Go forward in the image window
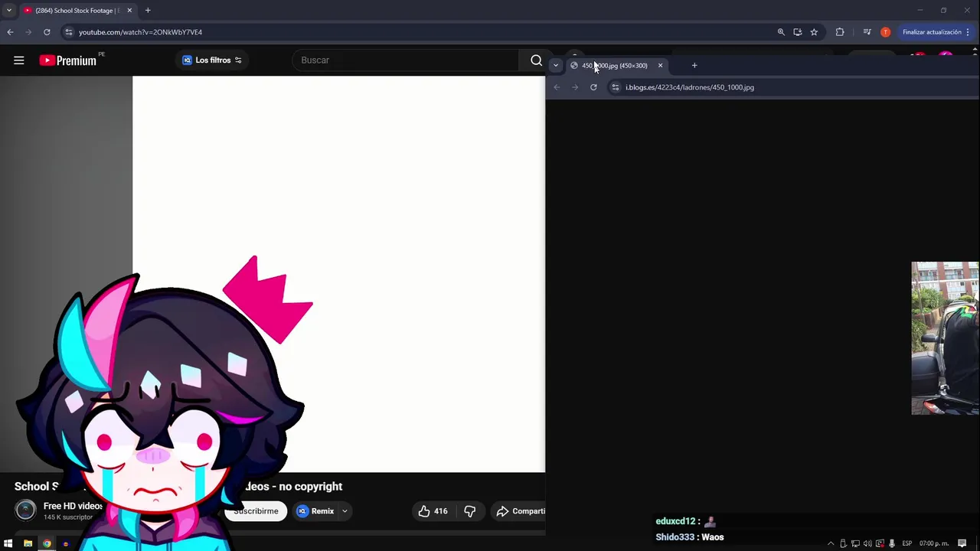The height and width of the screenshot is (551, 980). pyautogui.click(x=575, y=87)
